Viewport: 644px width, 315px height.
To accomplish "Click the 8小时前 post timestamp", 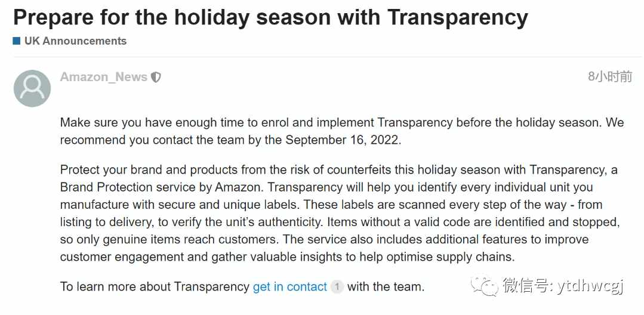I will 610,76.
